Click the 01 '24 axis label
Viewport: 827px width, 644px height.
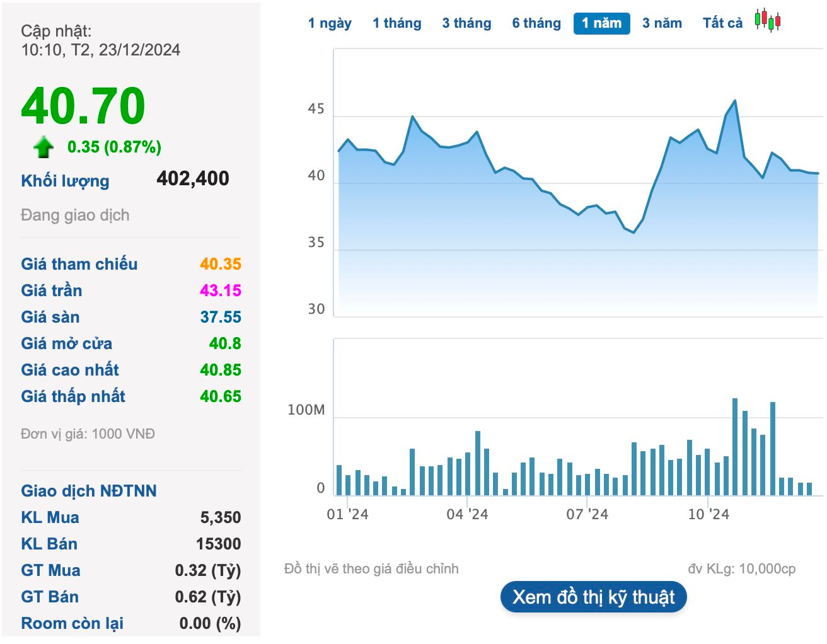coord(347,514)
